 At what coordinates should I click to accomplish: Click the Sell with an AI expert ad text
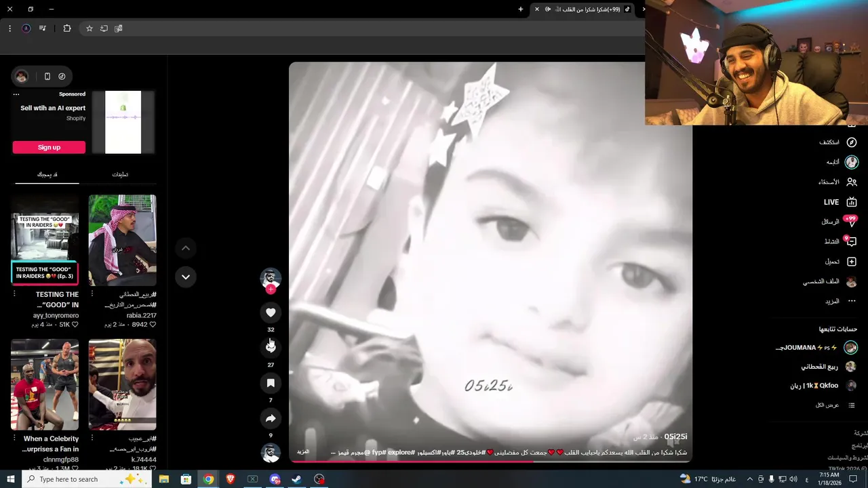point(53,108)
